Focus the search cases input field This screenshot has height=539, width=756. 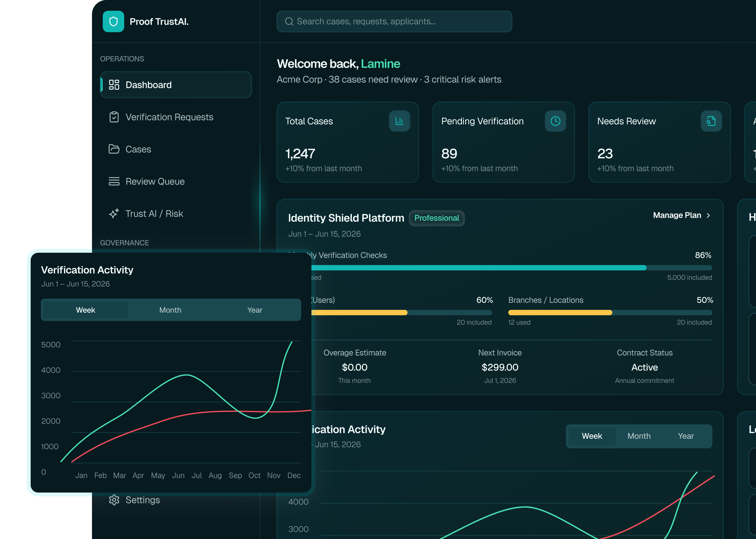(394, 22)
